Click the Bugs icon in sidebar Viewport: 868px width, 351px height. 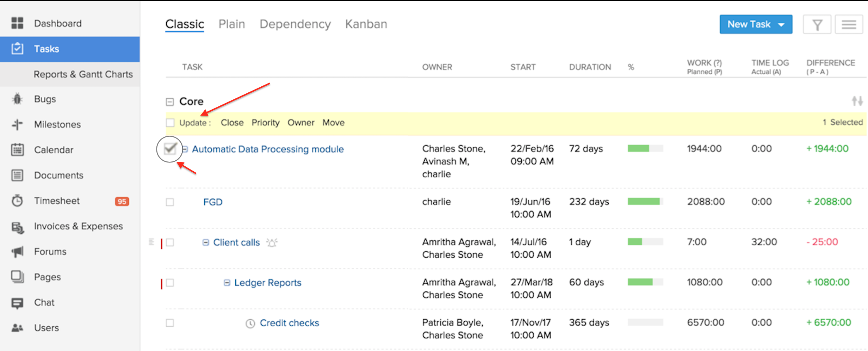(x=17, y=99)
